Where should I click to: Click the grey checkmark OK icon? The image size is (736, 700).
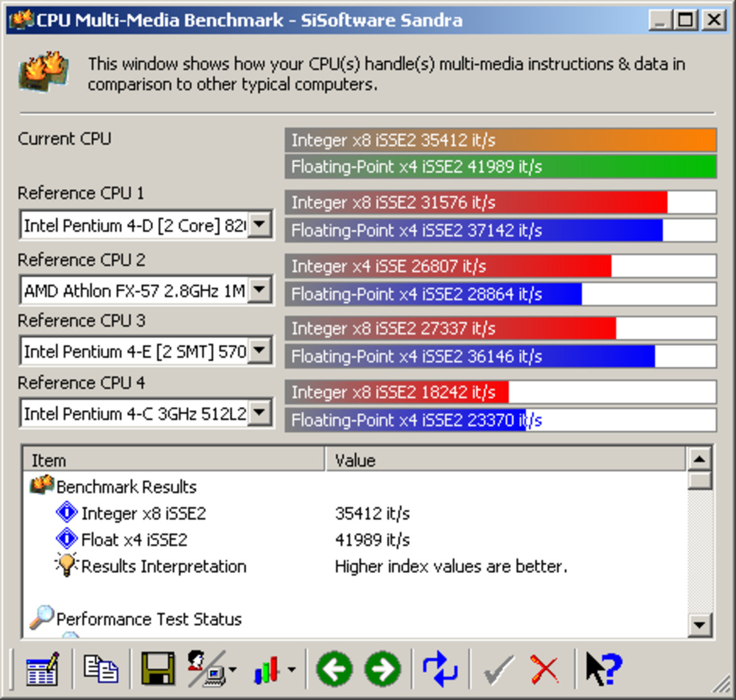click(498, 669)
